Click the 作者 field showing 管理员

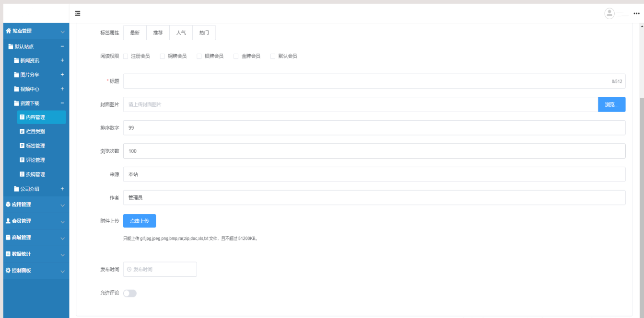[374, 197]
